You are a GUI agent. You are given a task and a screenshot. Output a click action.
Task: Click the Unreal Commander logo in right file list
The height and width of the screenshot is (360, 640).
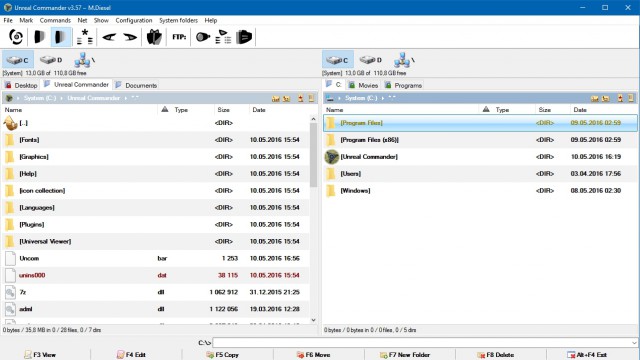coord(331,157)
